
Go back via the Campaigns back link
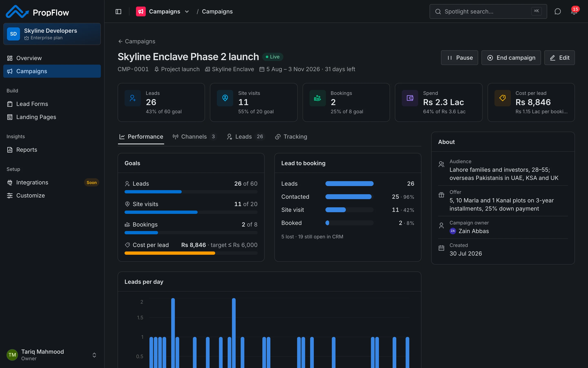[137, 41]
